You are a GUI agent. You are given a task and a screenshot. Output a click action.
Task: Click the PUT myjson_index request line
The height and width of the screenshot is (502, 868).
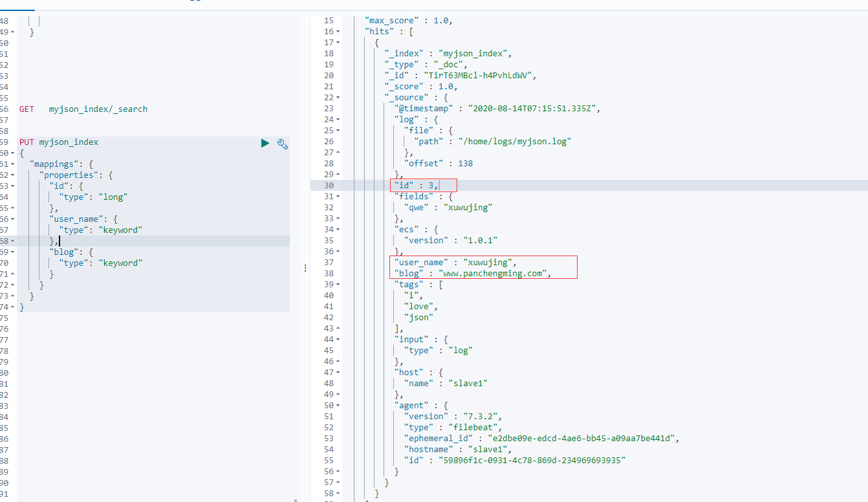59,142
